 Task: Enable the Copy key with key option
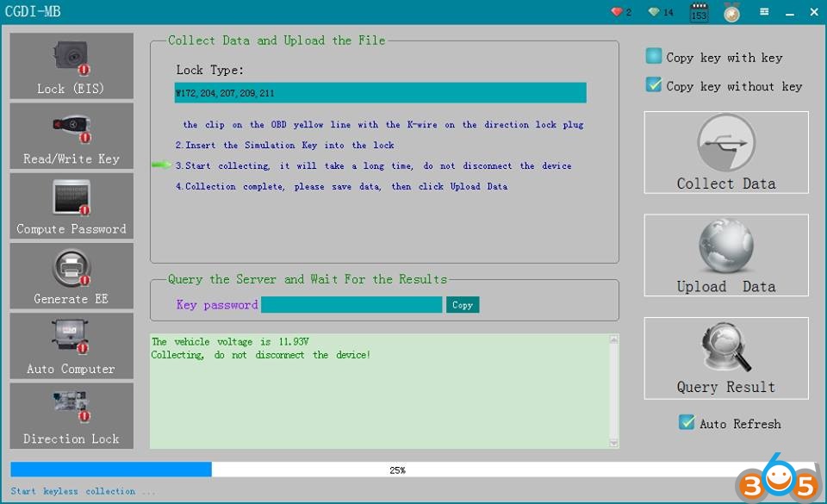(654, 57)
